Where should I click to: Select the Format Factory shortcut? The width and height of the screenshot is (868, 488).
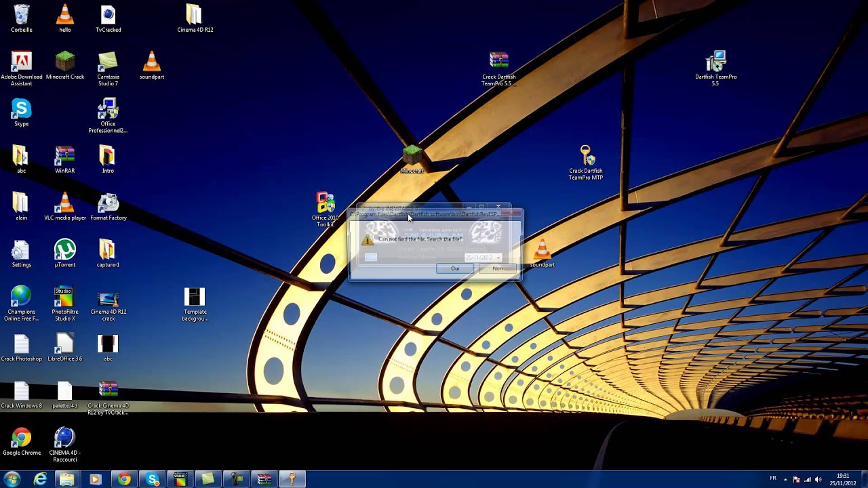click(x=108, y=207)
